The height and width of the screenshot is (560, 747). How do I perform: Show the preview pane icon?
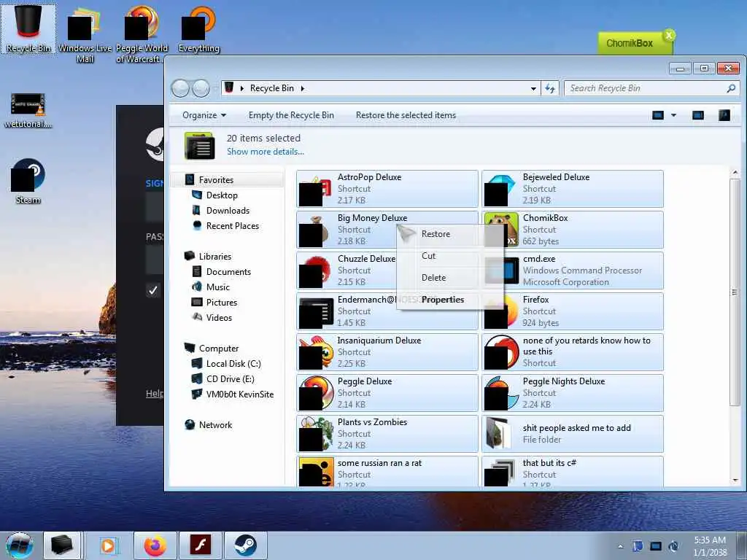[x=698, y=115]
